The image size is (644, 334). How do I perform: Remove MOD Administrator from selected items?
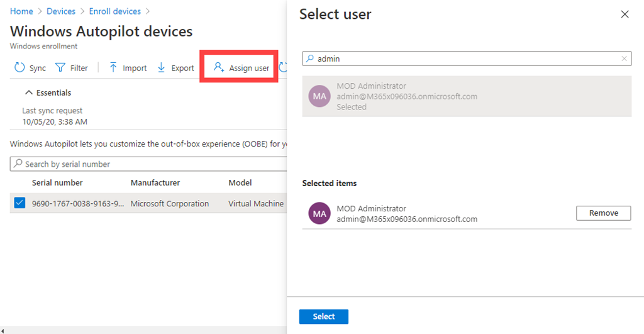coord(603,213)
